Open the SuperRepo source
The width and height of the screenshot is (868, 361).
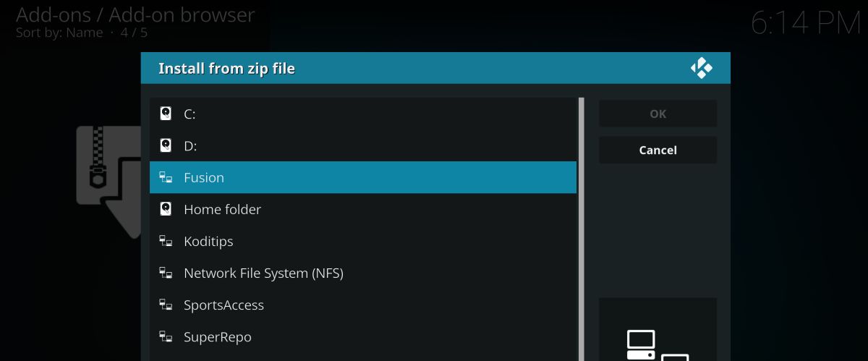(x=363, y=336)
